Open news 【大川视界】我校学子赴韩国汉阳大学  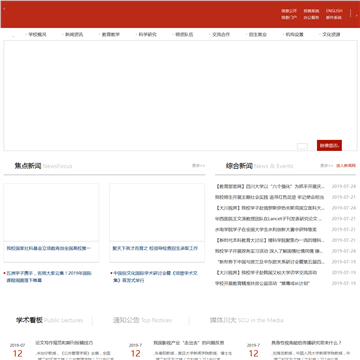pos(266,272)
